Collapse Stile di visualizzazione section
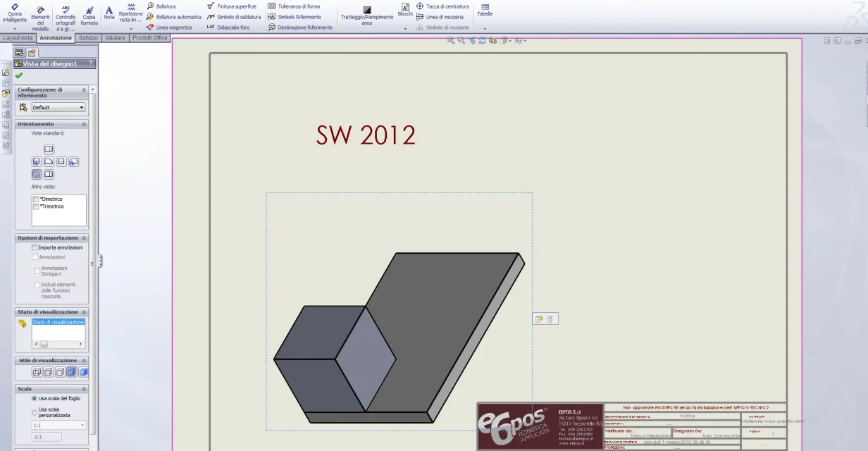 (x=84, y=360)
